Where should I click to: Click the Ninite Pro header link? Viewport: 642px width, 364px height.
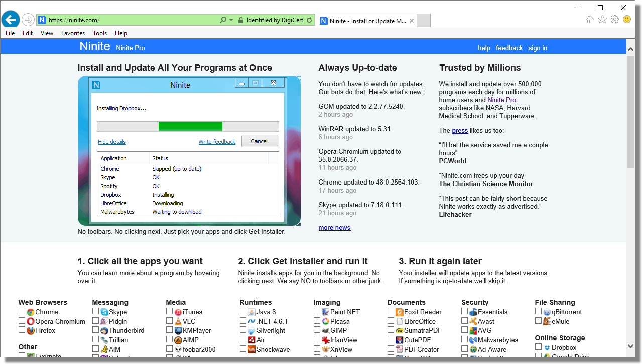pos(130,48)
